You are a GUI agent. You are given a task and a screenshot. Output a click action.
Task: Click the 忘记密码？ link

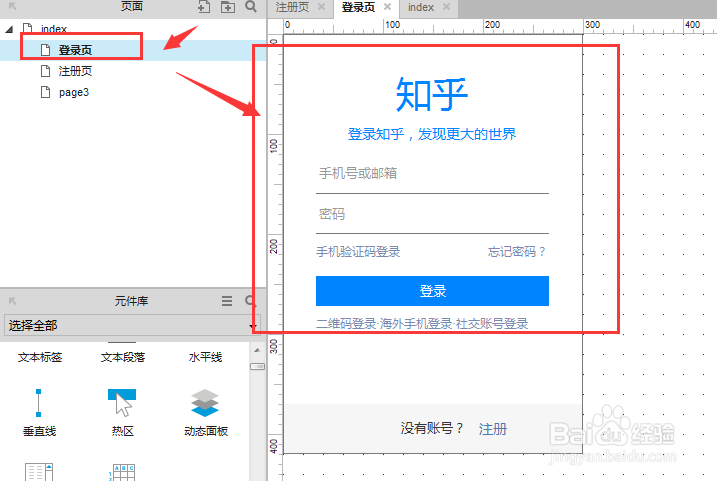[517, 251]
